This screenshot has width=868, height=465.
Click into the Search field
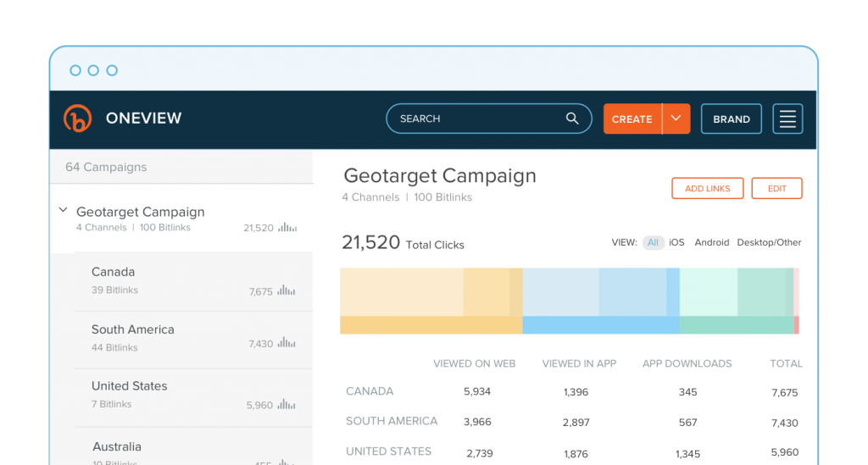pos(475,119)
